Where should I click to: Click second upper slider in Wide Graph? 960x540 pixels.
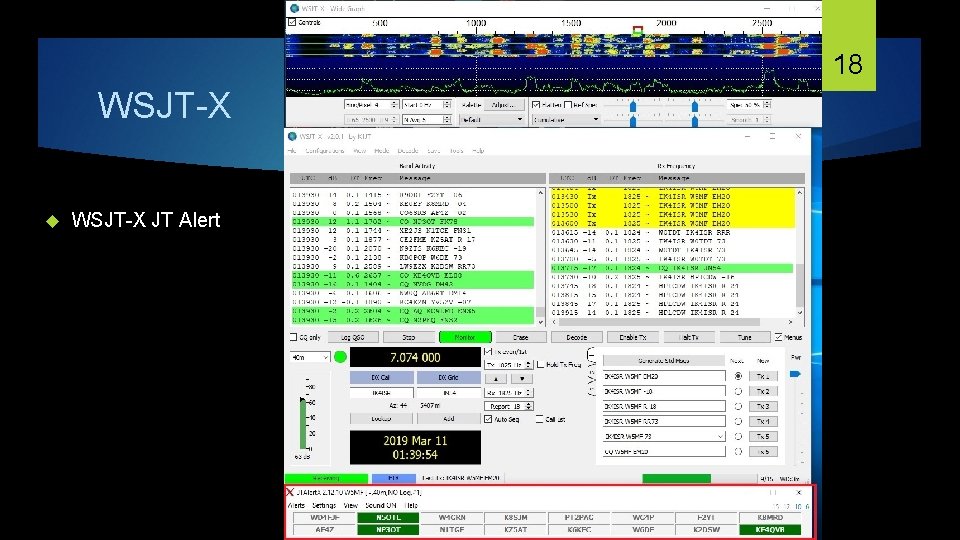click(695, 107)
